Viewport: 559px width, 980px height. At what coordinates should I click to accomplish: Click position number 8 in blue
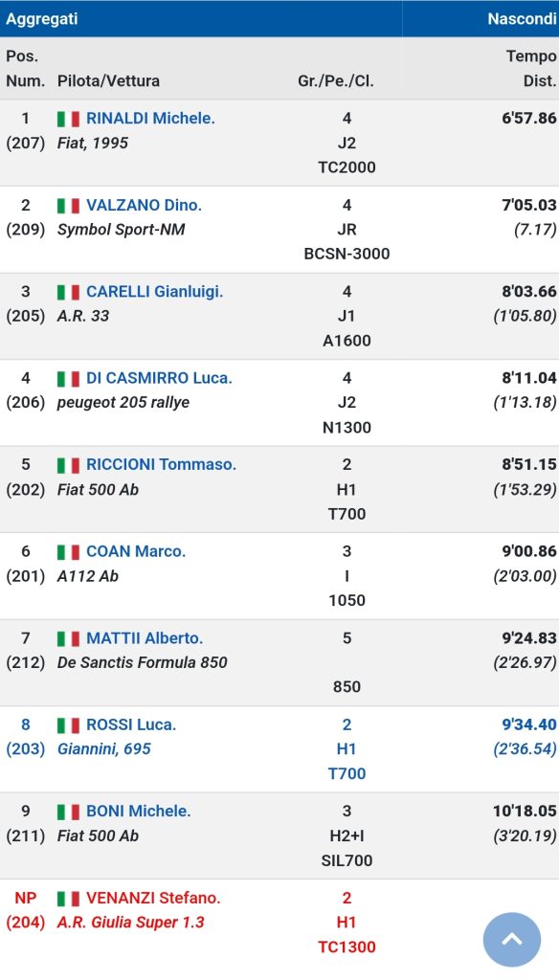click(x=26, y=725)
